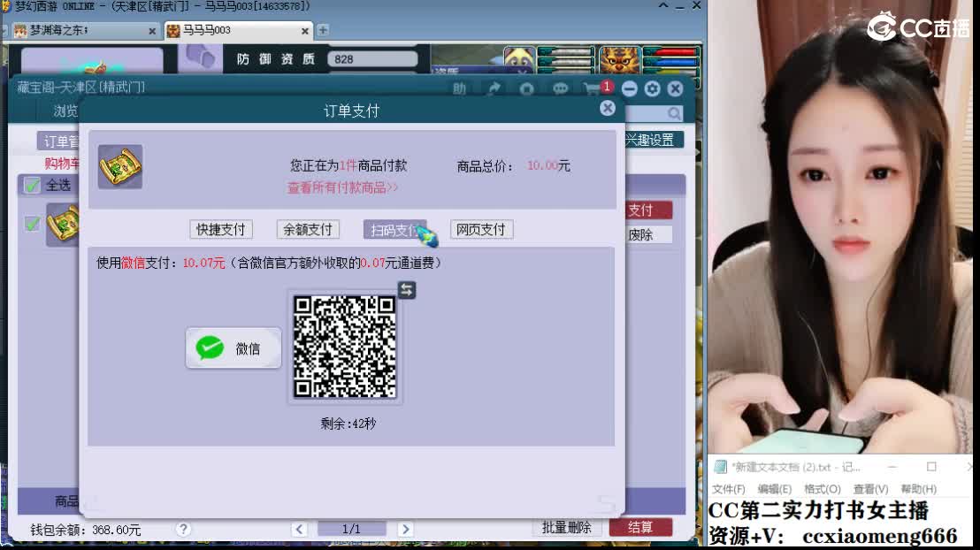980x550 pixels.
Task: Check the 全选 select-all checkbox
Action: click(x=31, y=186)
